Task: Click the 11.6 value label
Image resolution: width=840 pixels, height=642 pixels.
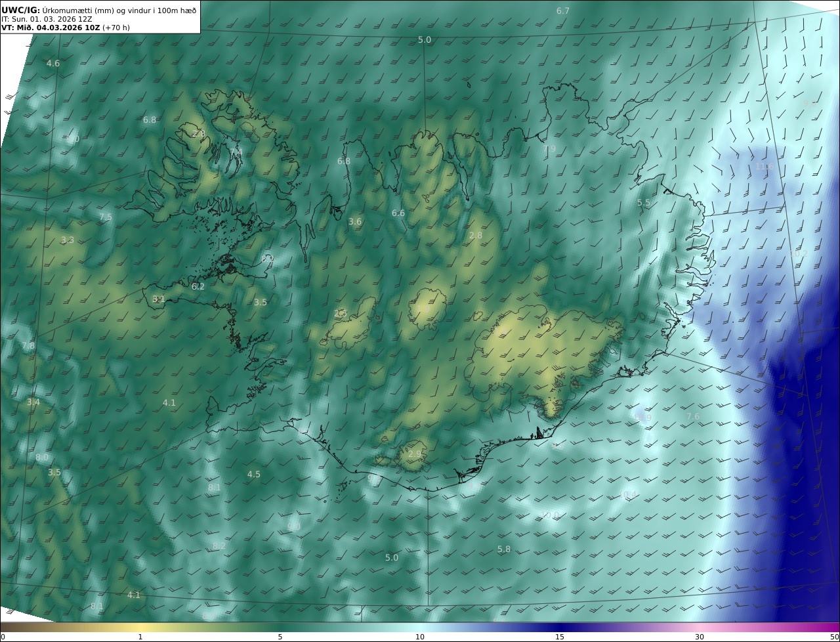Action: point(765,167)
